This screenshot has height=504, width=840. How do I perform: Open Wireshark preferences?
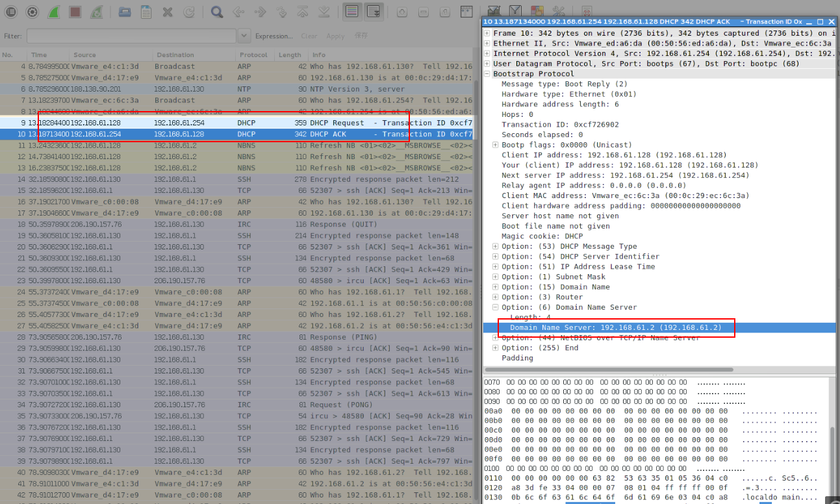tap(559, 10)
